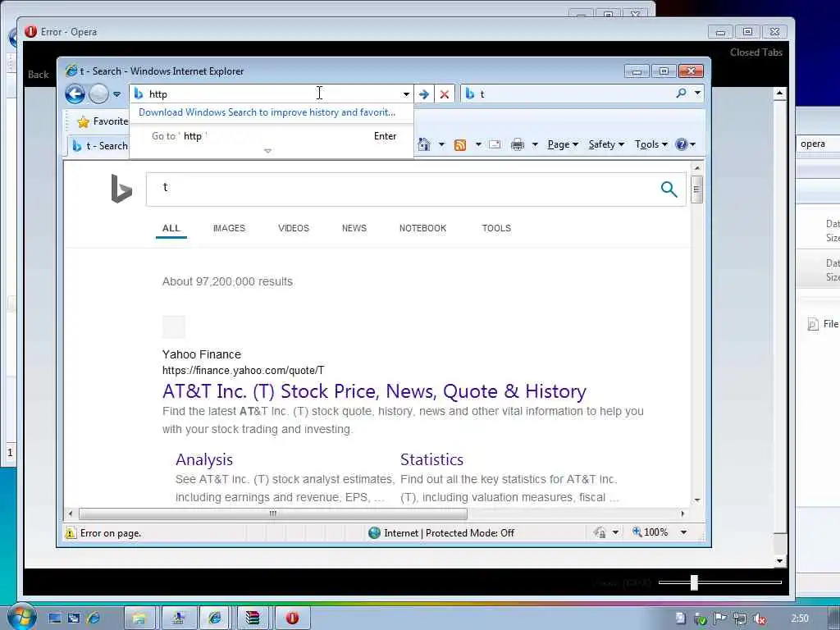Click the 100% zoom level button
Image resolution: width=840 pixels, height=630 pixels.
(650, 532)
